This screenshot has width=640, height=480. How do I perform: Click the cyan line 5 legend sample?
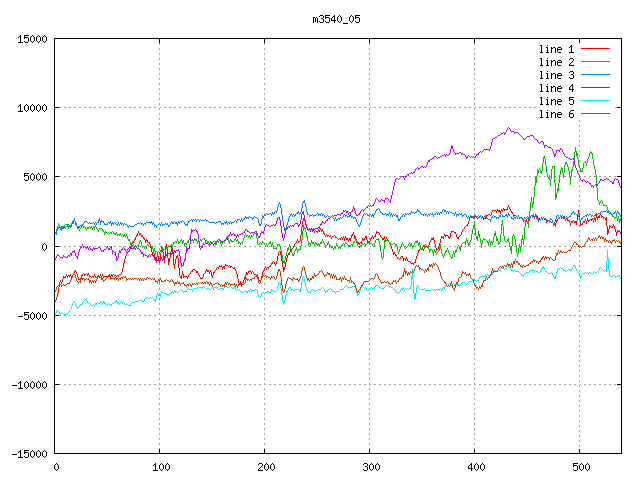[595, 100]
